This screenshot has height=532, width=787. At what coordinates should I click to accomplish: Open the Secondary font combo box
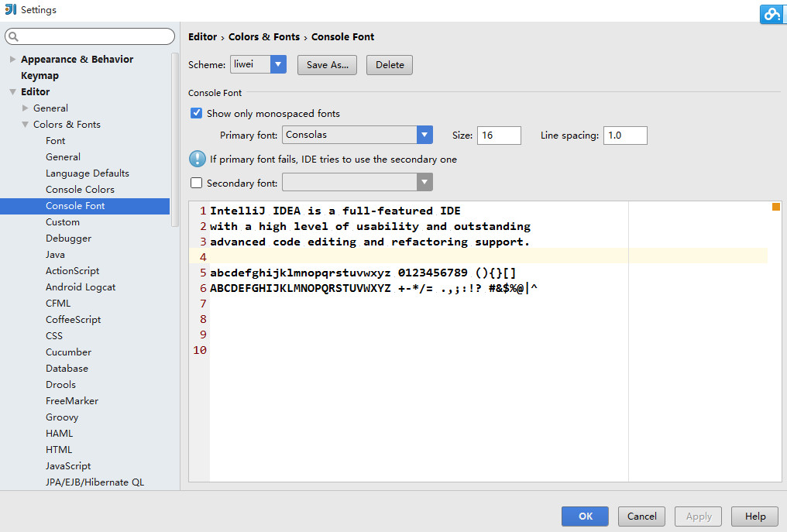[x=357, y=182]
